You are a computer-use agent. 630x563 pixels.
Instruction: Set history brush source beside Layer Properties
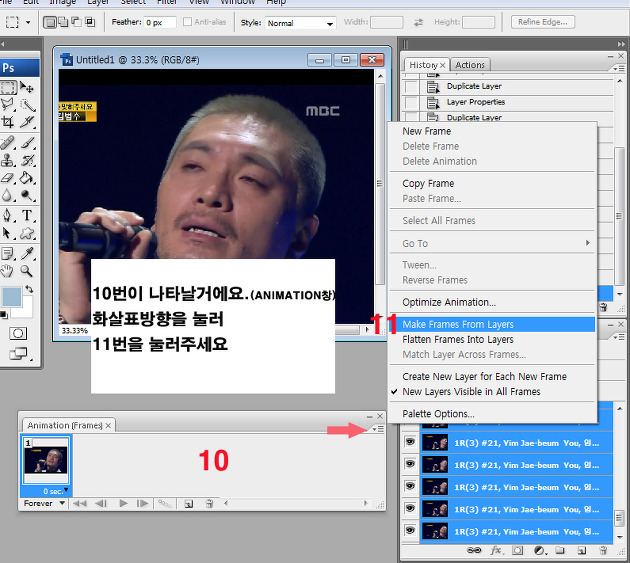click(x=411, y=102)
